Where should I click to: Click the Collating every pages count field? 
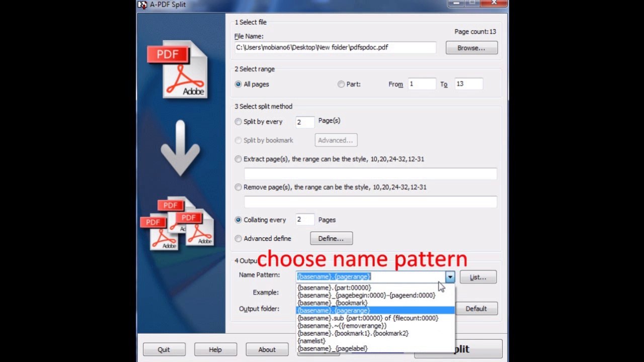(305, 220)
